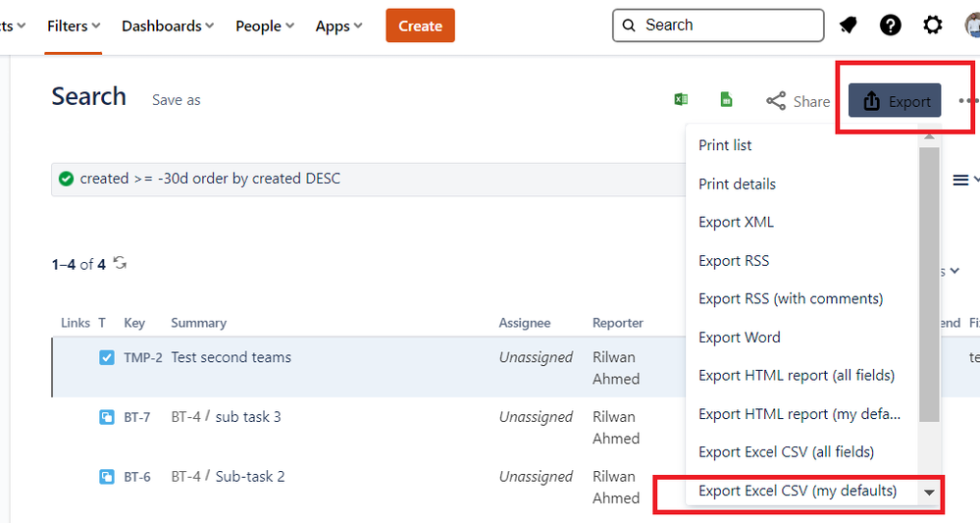Click the export menu scroll down arrow
Screen dimensions: 980x523
(929, 493)
